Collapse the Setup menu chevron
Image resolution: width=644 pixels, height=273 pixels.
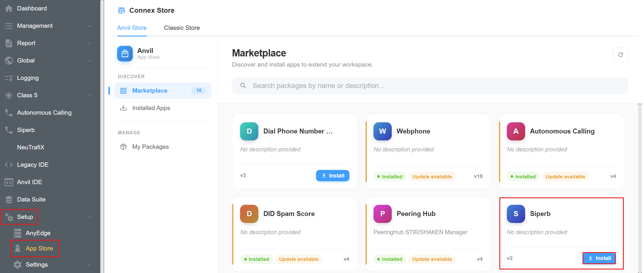coord(89,217)
